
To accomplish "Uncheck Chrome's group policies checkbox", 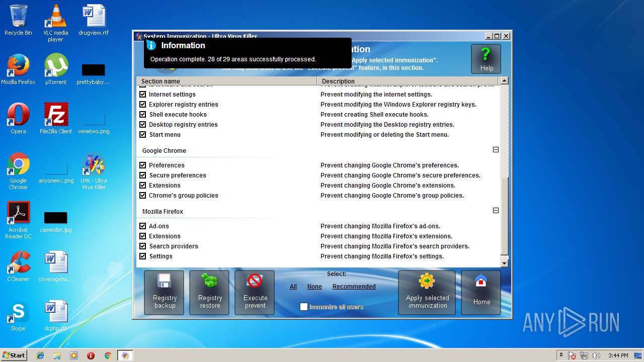I will 142,195.
